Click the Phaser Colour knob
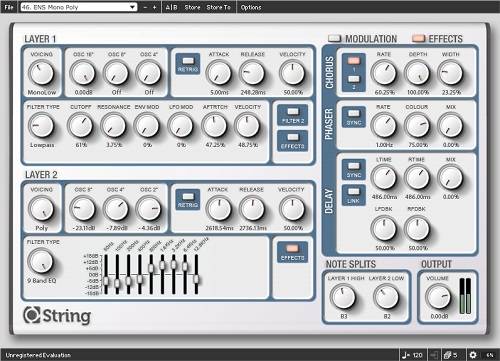 point(417,126)
